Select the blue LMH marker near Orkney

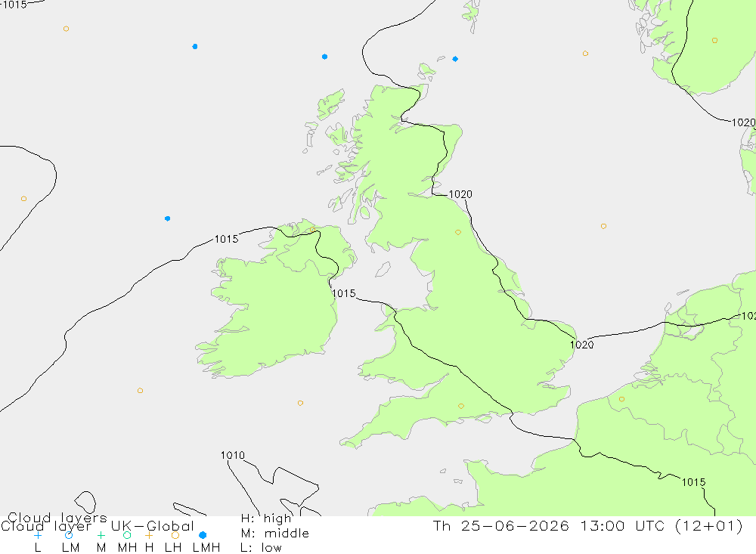coord(455,59)
